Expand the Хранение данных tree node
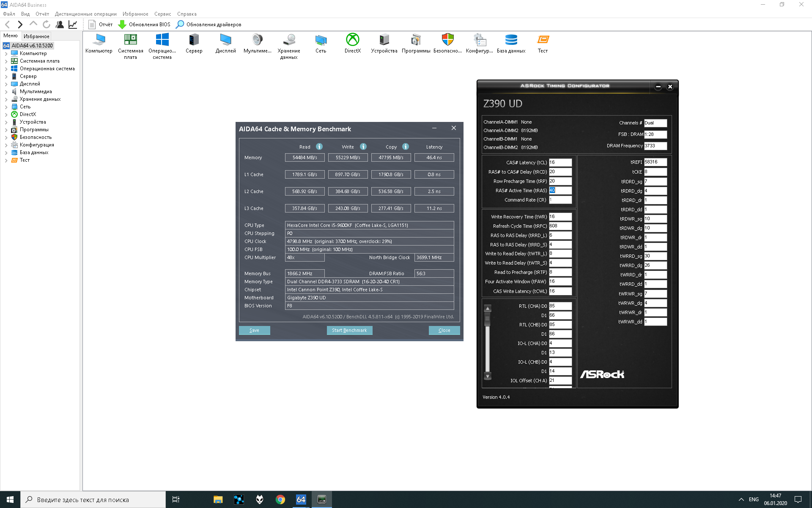Screen dimensions: 812x508 (x=6, y=99)
